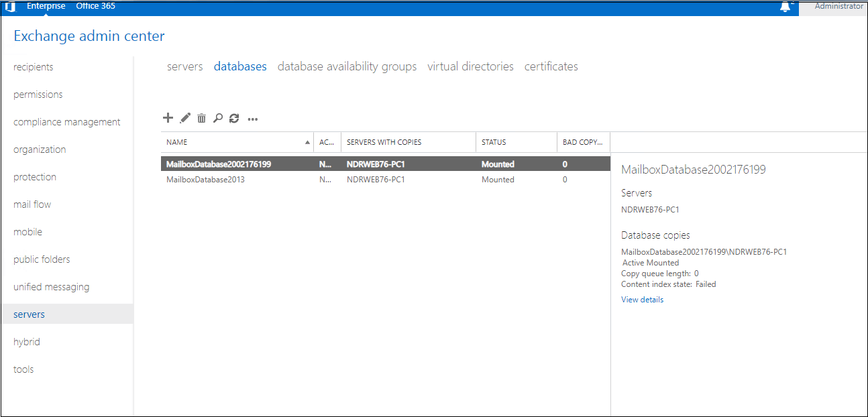Select the MailboxDatabase2013 row
868x417 pixels.
coord(386,180)
